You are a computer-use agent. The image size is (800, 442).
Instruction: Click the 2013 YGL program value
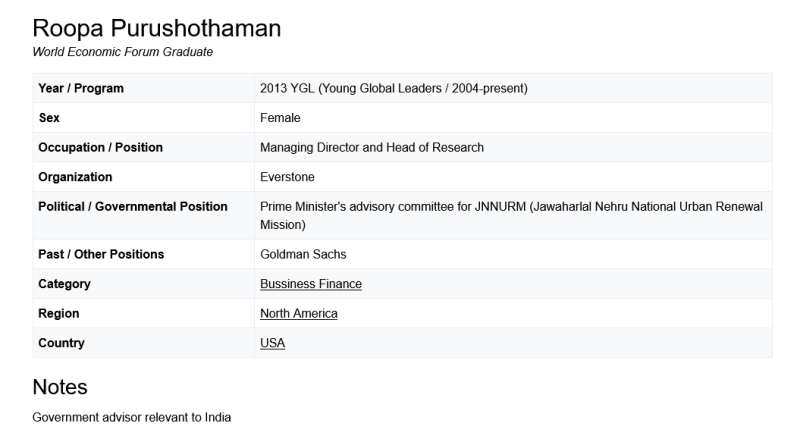[393, 88]
